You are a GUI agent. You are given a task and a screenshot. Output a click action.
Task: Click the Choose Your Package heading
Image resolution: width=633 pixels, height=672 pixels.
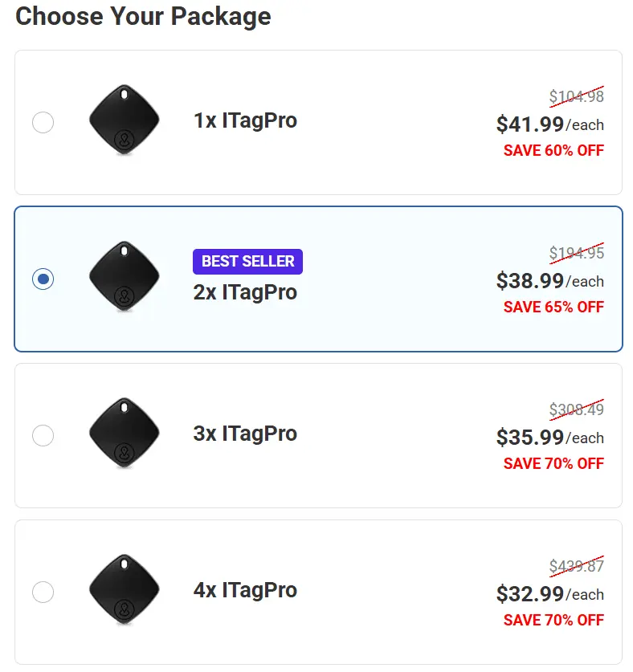coord(143,16)
